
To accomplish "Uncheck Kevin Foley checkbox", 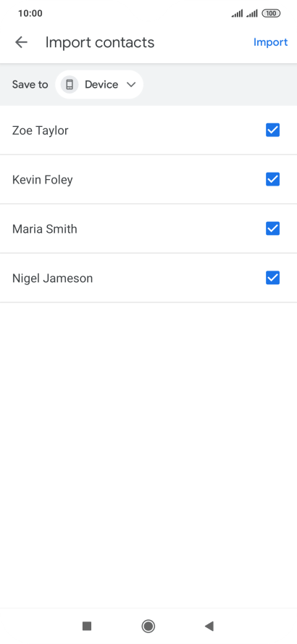I will (x=273, y=179).
